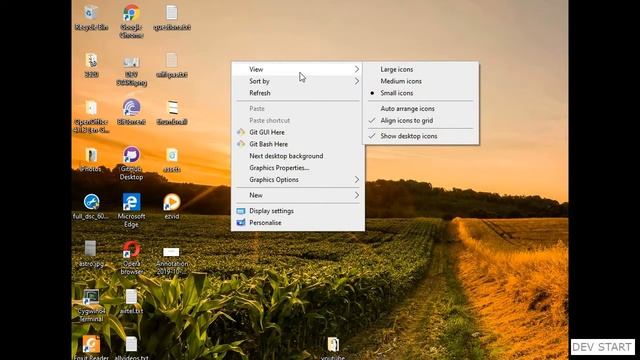640x360 pixels.
Task: Refresh the desktop via context menu
Action: click(x=298, y=93)
